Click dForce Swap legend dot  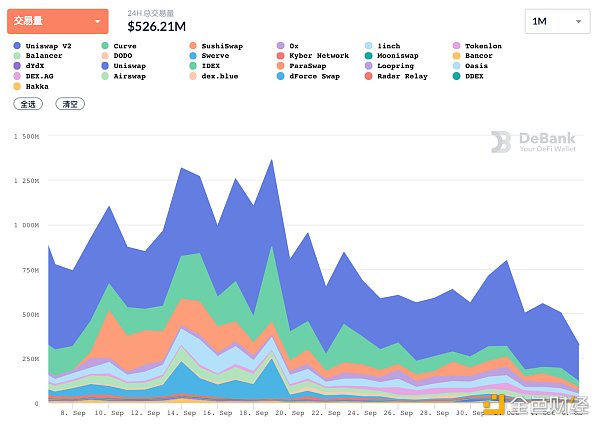point(280,76)
